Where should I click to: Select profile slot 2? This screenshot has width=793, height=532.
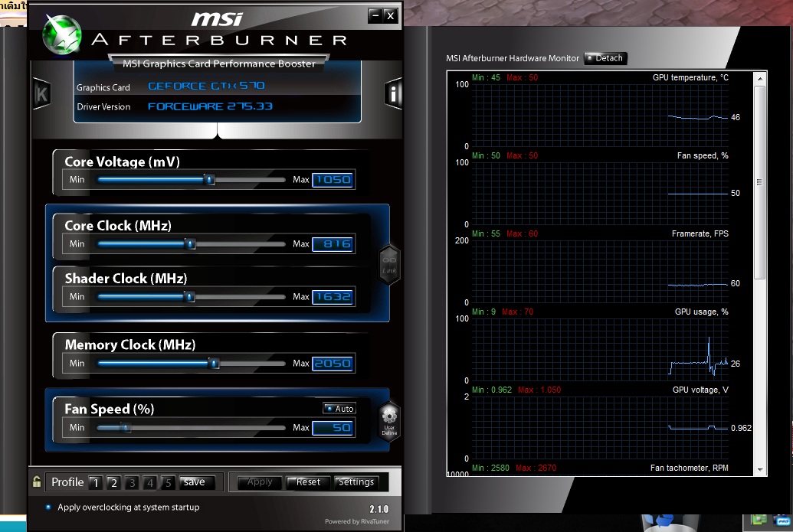coord(114,482)
